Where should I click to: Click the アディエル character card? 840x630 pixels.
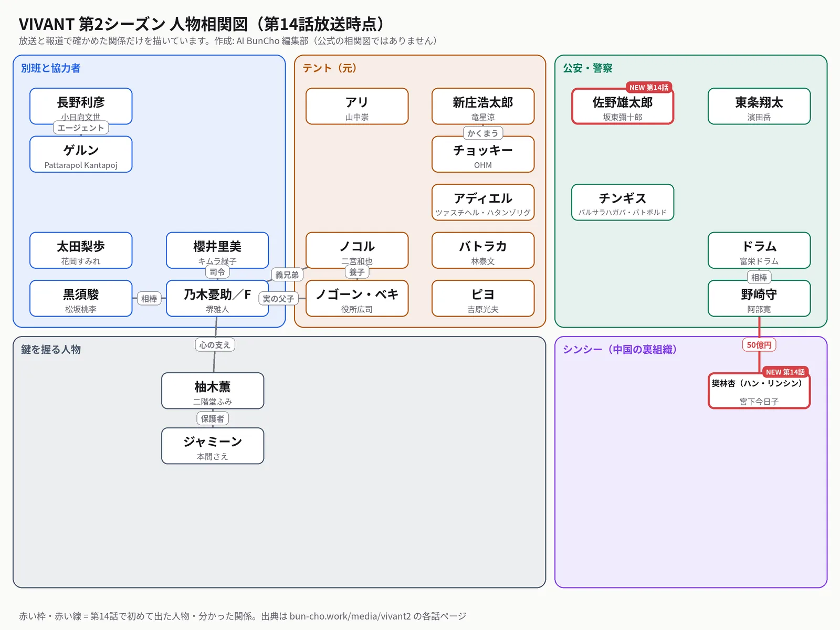[483, 202]
